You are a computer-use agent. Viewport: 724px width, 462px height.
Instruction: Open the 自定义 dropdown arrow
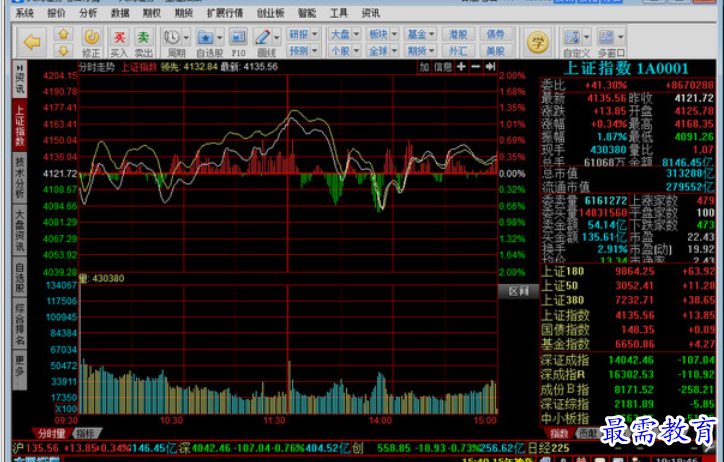tap(586, 37)
